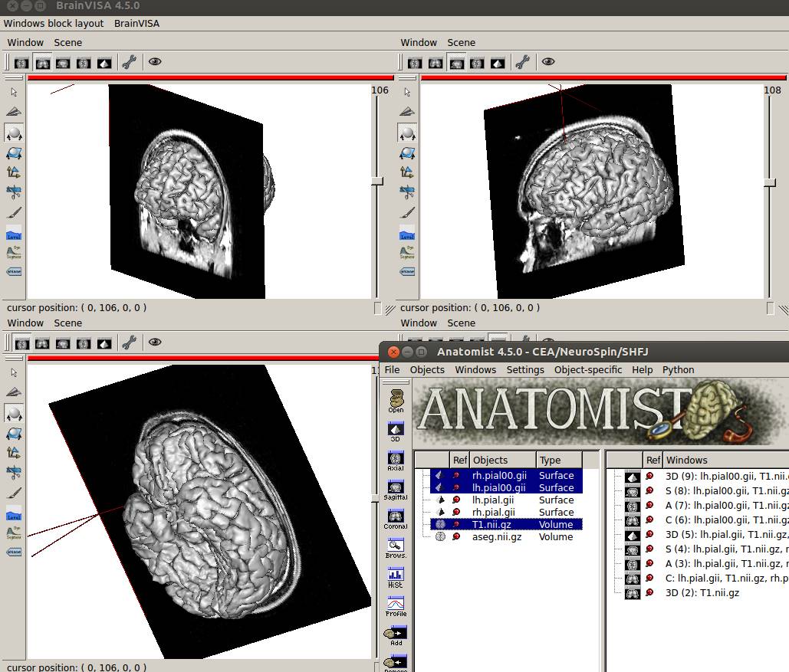Select aseg.nii.gz in the objects list
Image resolution: width=789 pixels, height=672 pixels.
point(496,536)
